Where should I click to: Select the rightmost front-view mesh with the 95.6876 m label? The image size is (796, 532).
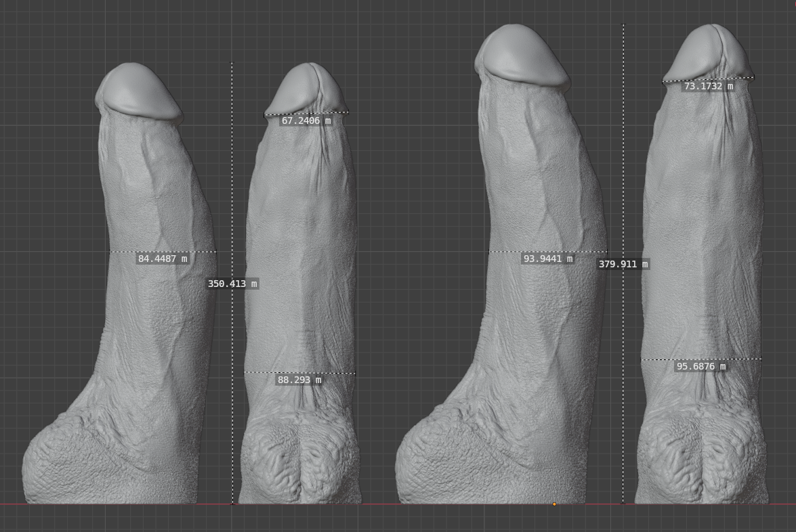pyautogui.click(x=703, y=264)
